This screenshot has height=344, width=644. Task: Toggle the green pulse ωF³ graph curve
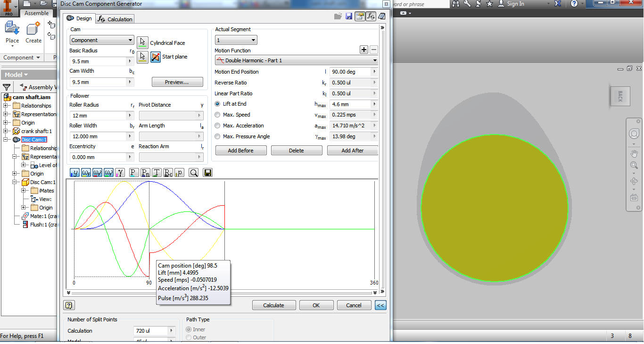coord(109,173)
